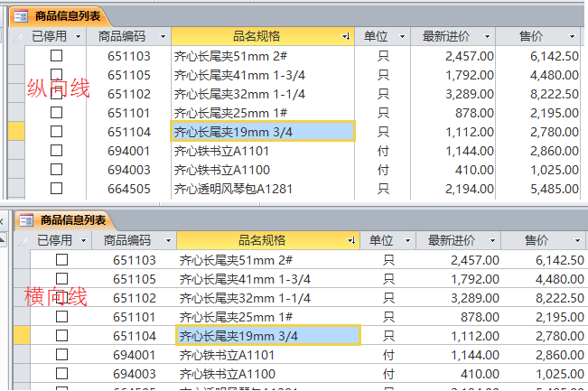
Task: Tick 已停用 checkbox for 651101 in upper datasheet
Action: (56, 113)
